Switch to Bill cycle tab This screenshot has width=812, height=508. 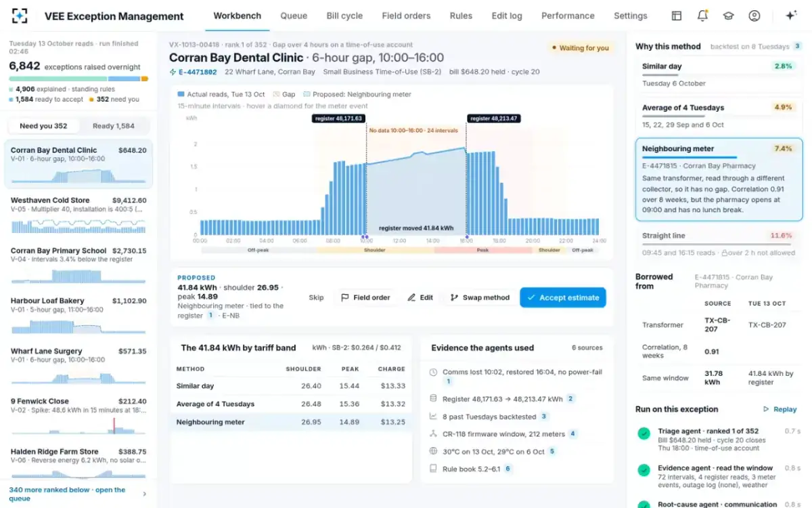344,16
